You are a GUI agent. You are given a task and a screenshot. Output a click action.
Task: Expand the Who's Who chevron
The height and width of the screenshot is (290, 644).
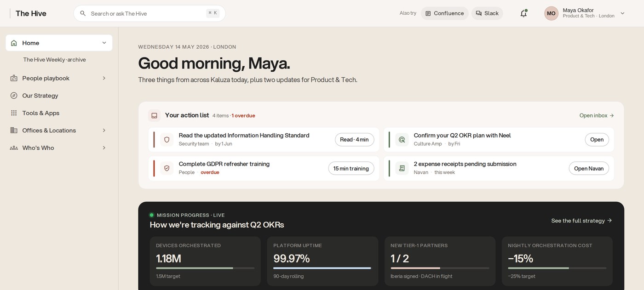coord(104,148)
